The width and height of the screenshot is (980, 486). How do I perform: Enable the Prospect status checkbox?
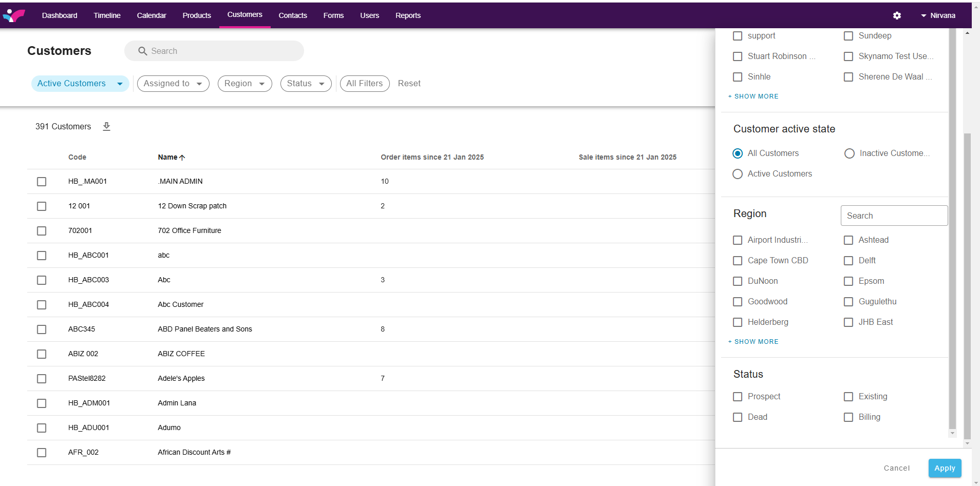tap(738, 397)
